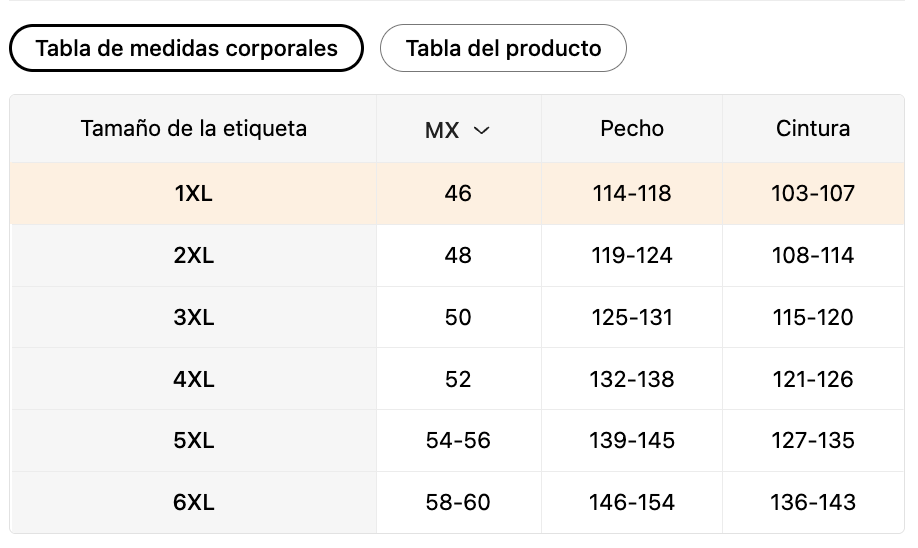
Task: Click chest measurement 119-124 cell
Action: 632,255
